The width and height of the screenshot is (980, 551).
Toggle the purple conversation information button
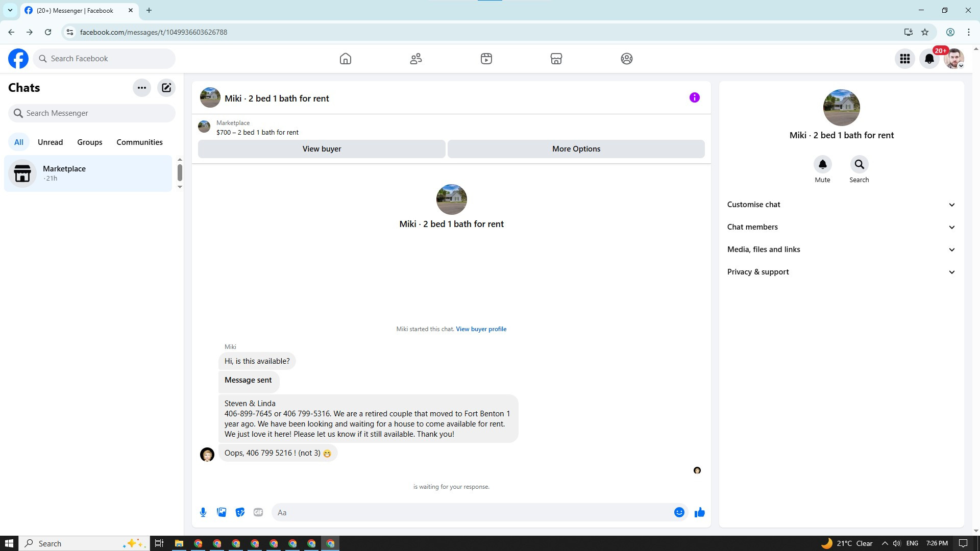click(x=694, y=97)
